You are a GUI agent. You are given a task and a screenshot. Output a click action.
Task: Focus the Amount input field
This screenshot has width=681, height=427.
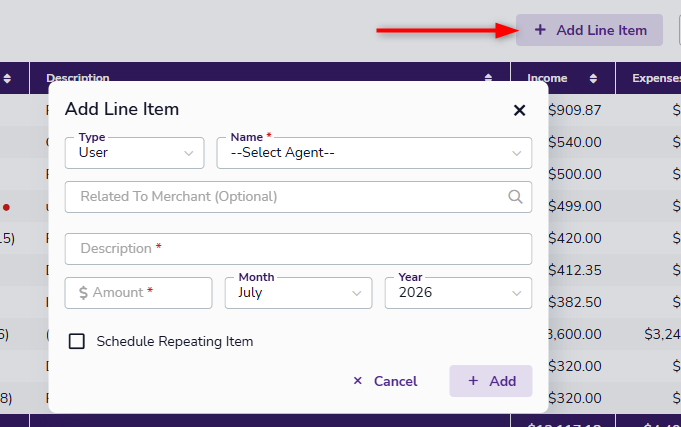[139, 293]
